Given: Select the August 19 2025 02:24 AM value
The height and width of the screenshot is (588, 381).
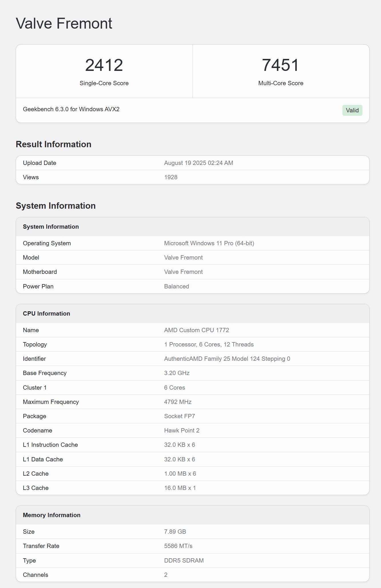Looking at the screenshot, I should pyautogui.click(x=199, y=163).
